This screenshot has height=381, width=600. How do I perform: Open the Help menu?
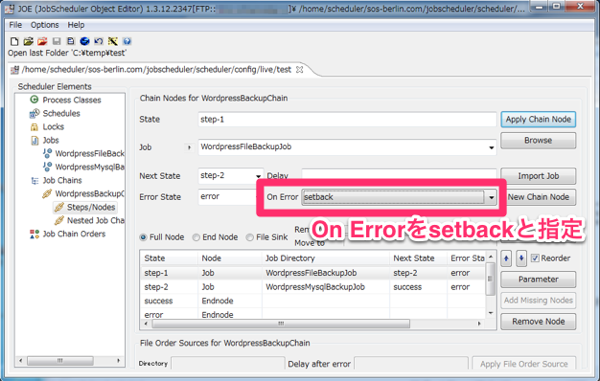tap(76, 25)
